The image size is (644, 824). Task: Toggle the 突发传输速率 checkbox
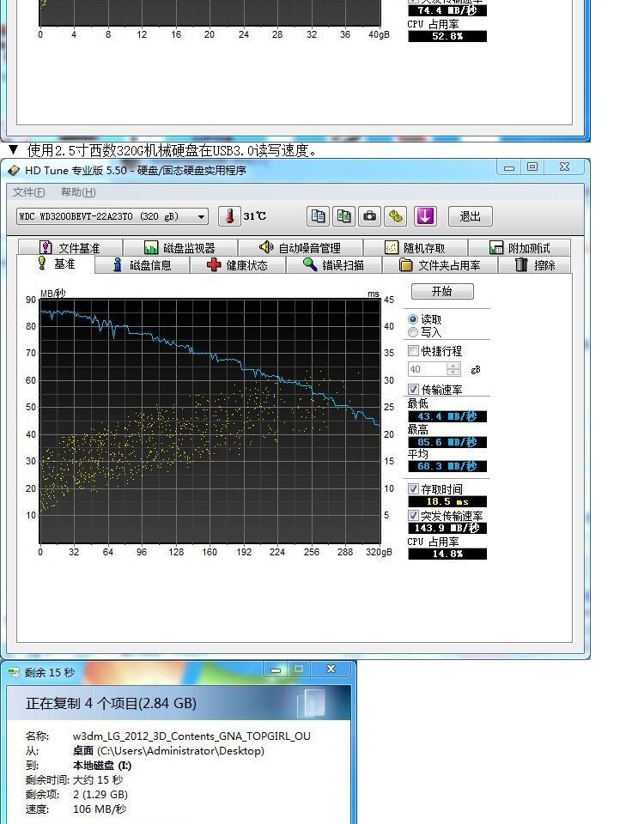414,515
